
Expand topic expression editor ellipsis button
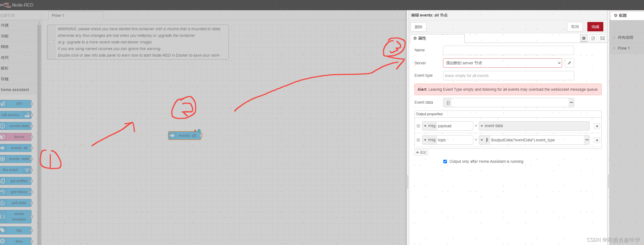(x=587, y=140)
